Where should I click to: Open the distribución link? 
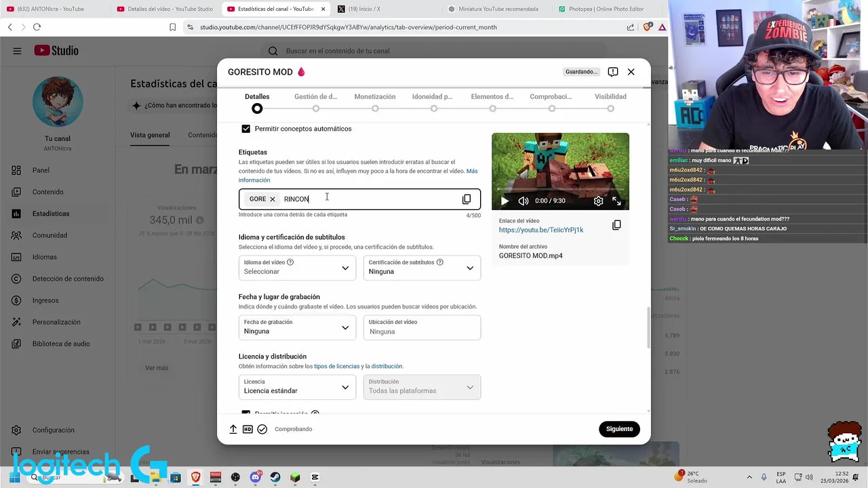click(x=387, y=367)
